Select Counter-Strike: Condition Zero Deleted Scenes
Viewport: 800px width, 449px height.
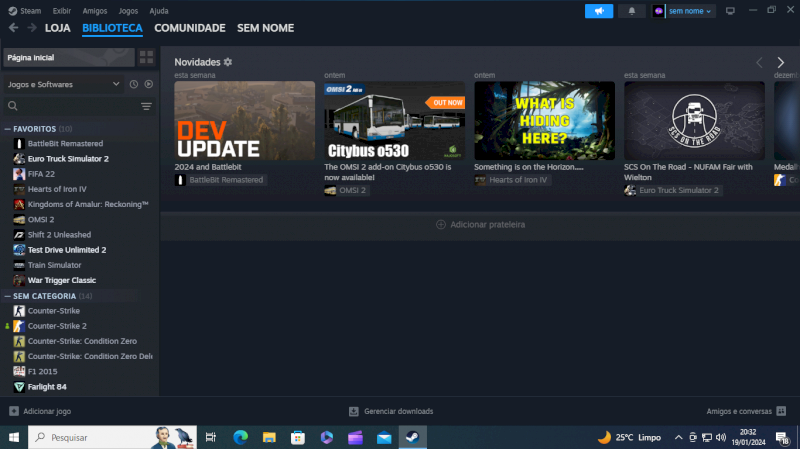pyautogui.click(x=90, y=356)
